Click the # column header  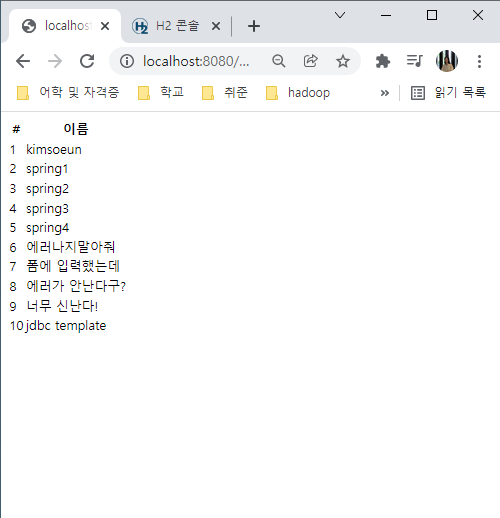[x=16, y=129]
